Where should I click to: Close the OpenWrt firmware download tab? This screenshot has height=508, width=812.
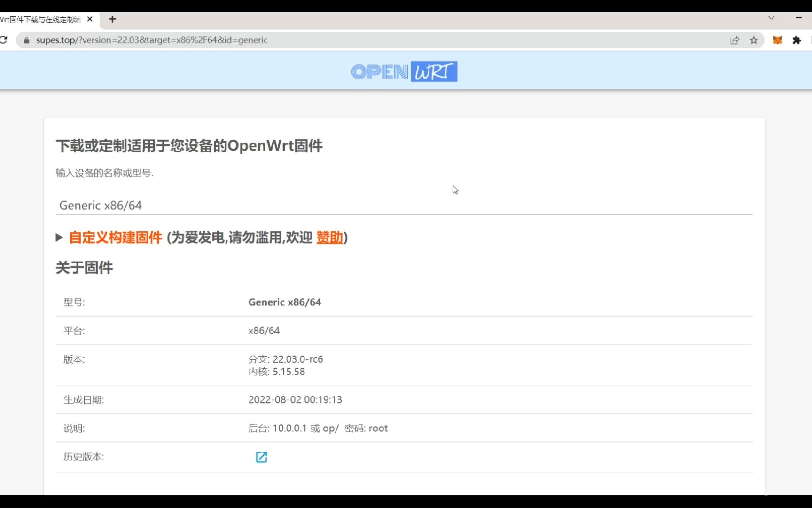click(90, 19)
